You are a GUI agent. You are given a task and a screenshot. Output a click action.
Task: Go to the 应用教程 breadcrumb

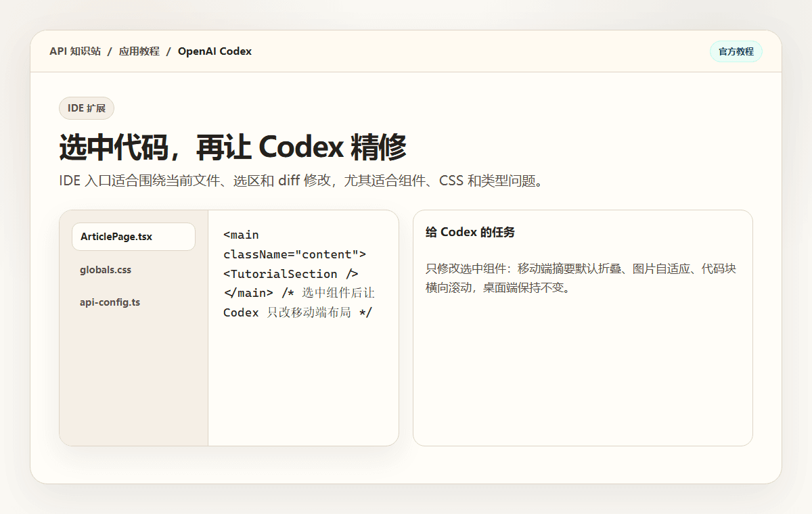pyautogui.click(x=139, y=51)
